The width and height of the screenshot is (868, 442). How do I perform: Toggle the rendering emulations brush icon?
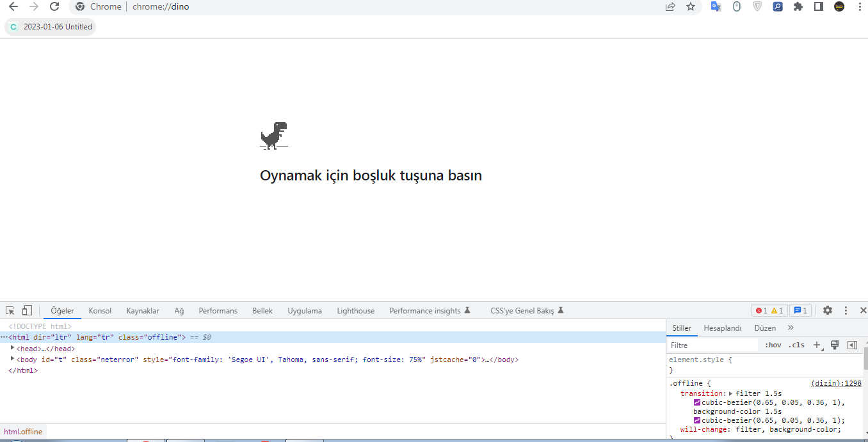pos(835,345)
